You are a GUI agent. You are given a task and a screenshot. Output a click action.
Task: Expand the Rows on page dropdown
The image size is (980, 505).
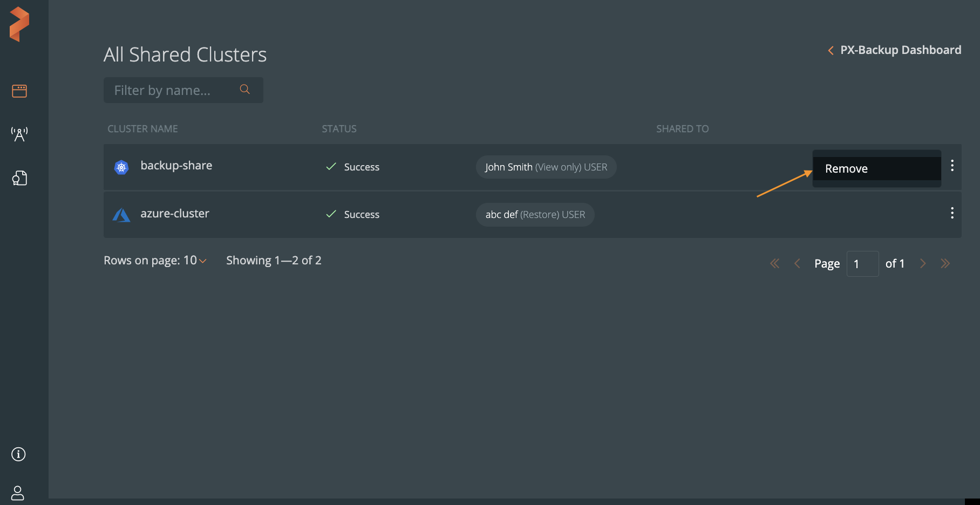[202, 261]
